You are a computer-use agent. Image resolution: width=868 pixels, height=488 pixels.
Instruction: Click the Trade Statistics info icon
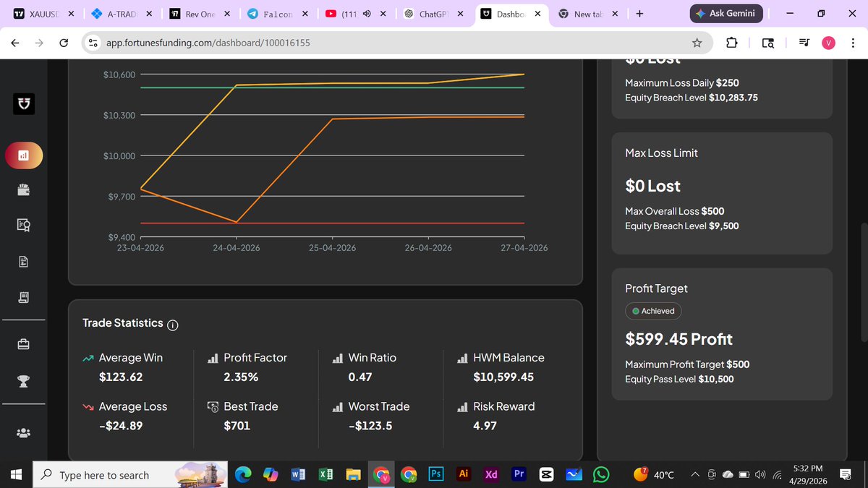pos(173,325)
